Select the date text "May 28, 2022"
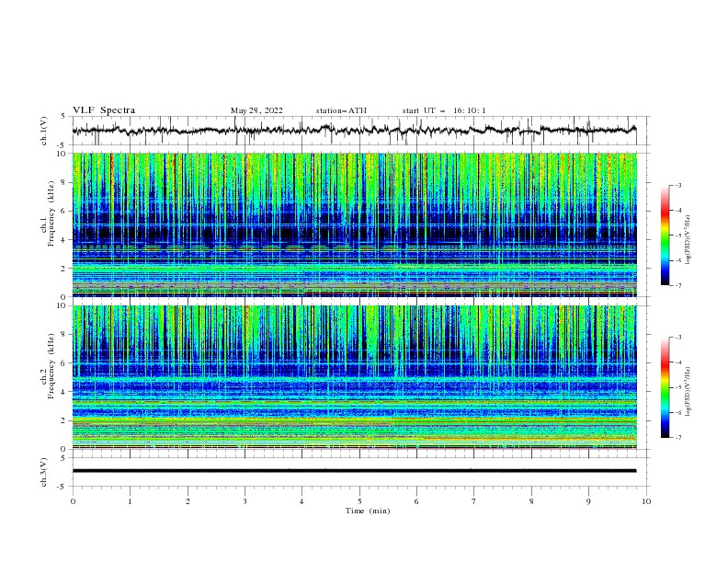This screenshot has width=728, height=563. [x=256, y=110]
